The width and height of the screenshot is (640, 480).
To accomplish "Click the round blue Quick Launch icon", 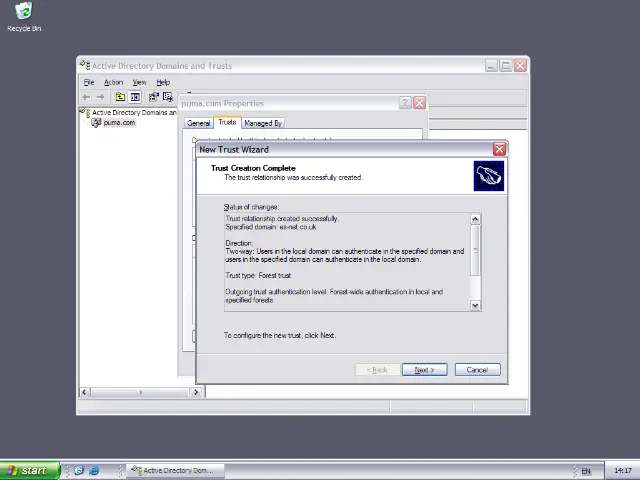I will coord(79,471).
